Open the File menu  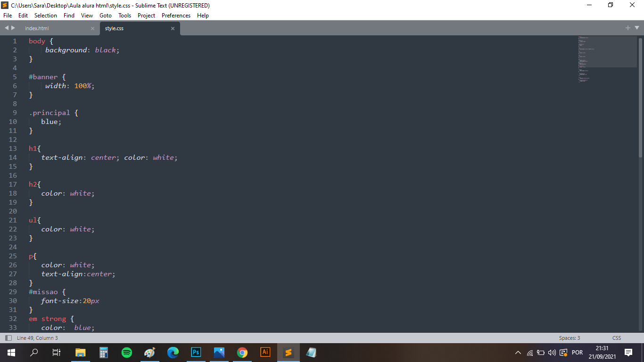coord(8,16)
